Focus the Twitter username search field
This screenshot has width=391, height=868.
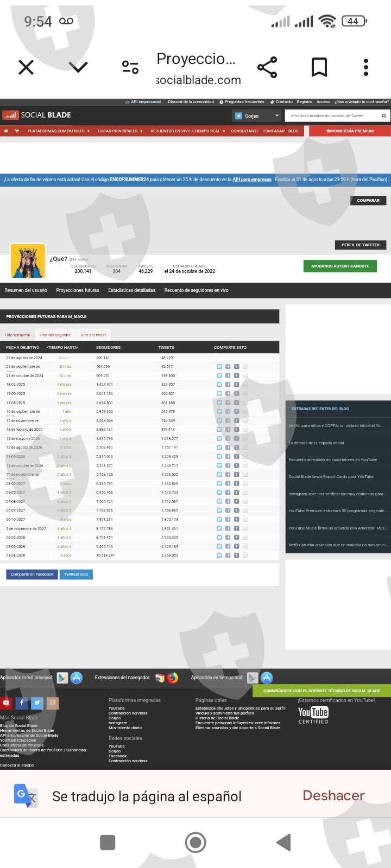pyautogui.click(x=332, y=116)
